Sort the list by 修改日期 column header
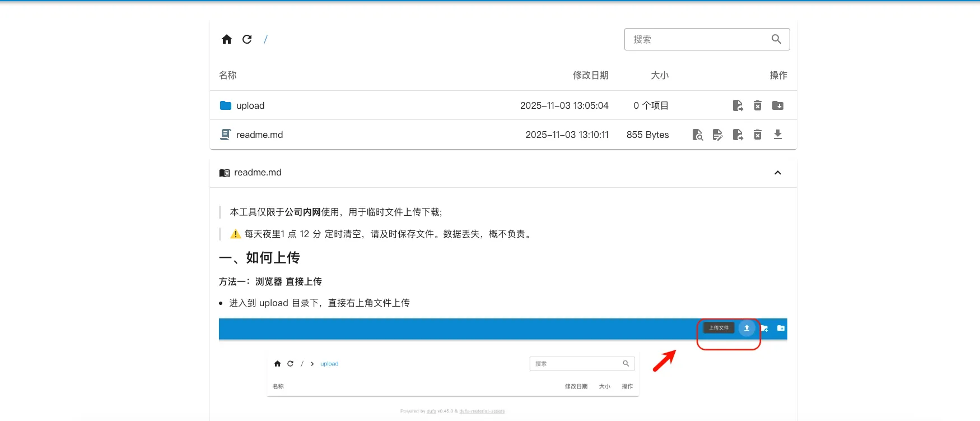The image size is (980, 421). click(x=590, y=75)
